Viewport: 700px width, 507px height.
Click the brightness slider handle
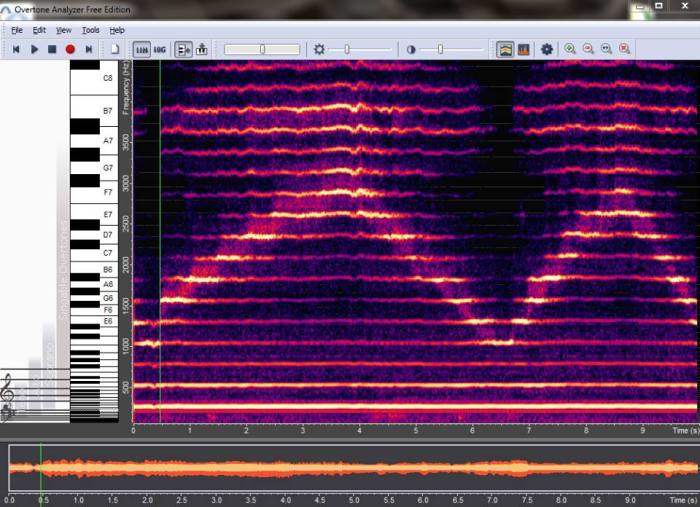click(x=346, y=49)
